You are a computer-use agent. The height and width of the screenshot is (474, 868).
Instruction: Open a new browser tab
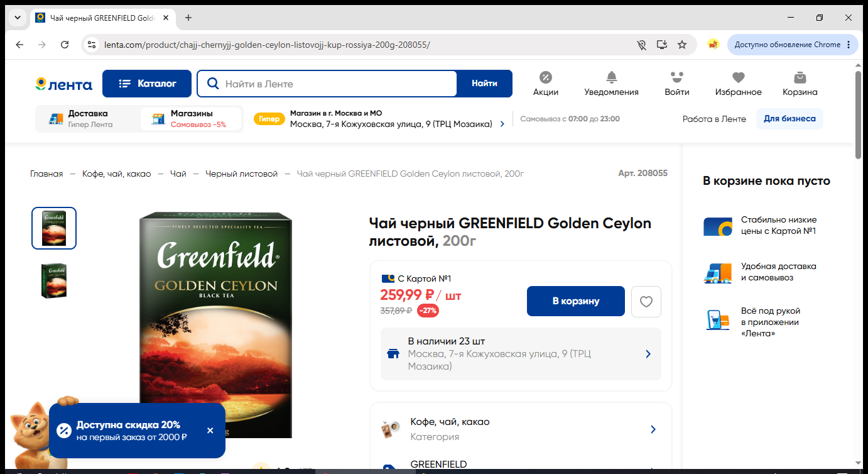coord(188,18)
